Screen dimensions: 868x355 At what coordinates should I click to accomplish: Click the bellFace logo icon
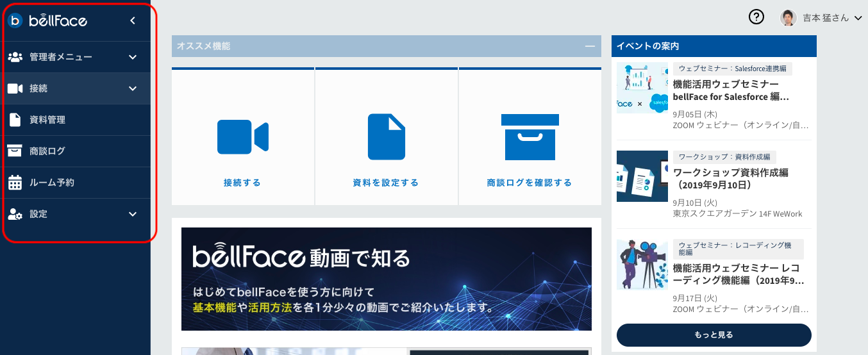(16, 21)
